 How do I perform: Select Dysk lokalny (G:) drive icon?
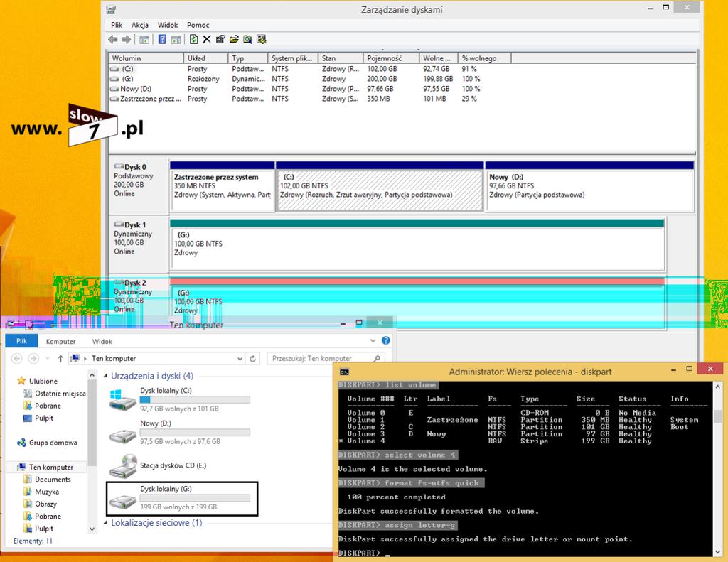click(122, 500)
